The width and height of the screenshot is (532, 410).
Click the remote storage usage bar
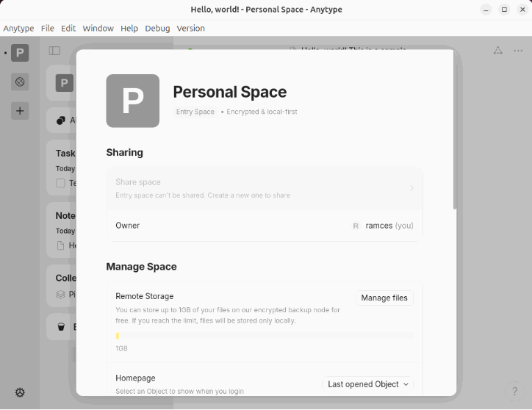(265, 336)
